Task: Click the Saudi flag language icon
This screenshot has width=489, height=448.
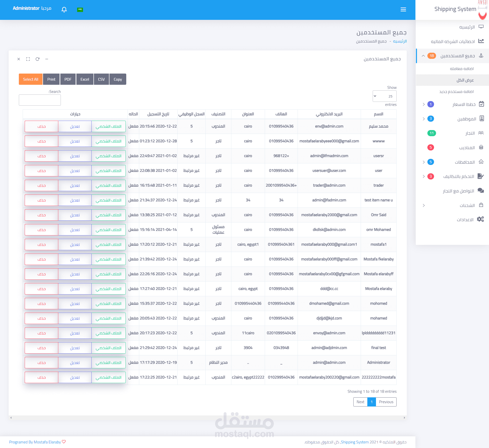Action: pyautogui.click(x=80, y=9)
